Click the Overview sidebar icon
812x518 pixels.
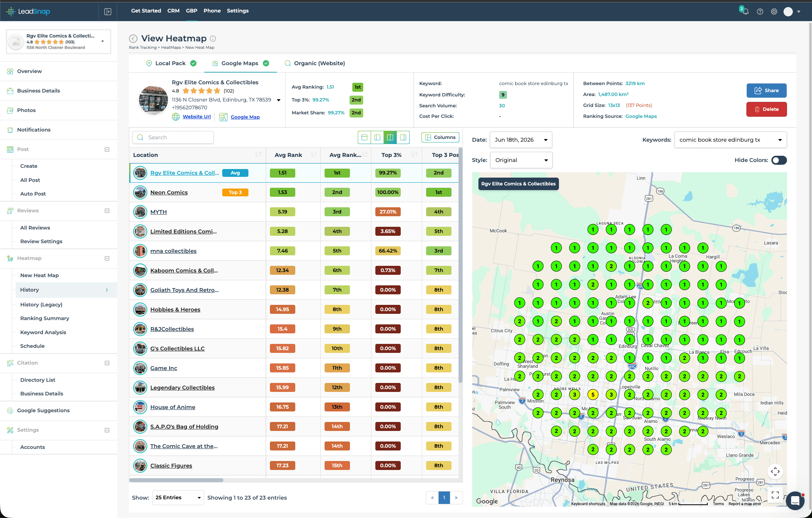click(10, 71)
